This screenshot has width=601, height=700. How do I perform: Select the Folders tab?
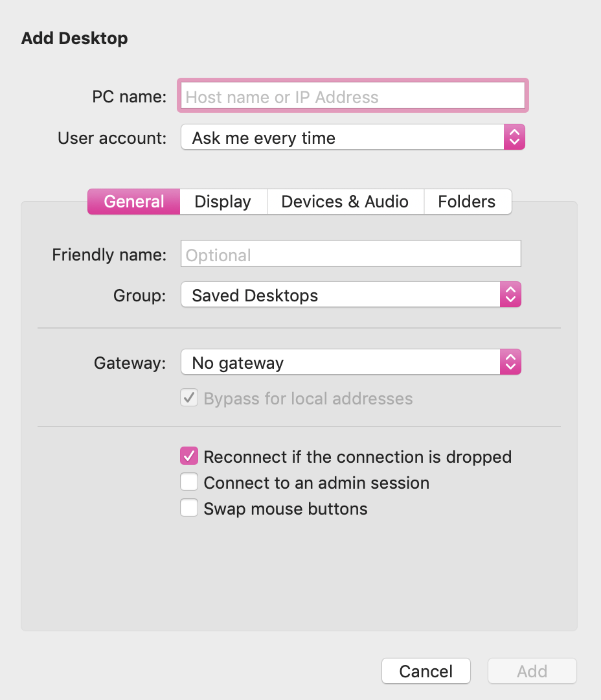coord(466,202)
